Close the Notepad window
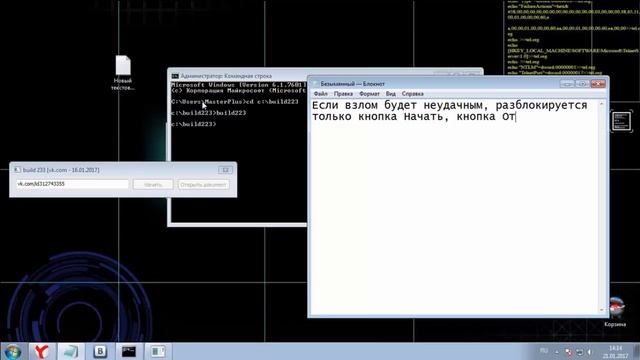640x360 pixels. tap(598, 84)
